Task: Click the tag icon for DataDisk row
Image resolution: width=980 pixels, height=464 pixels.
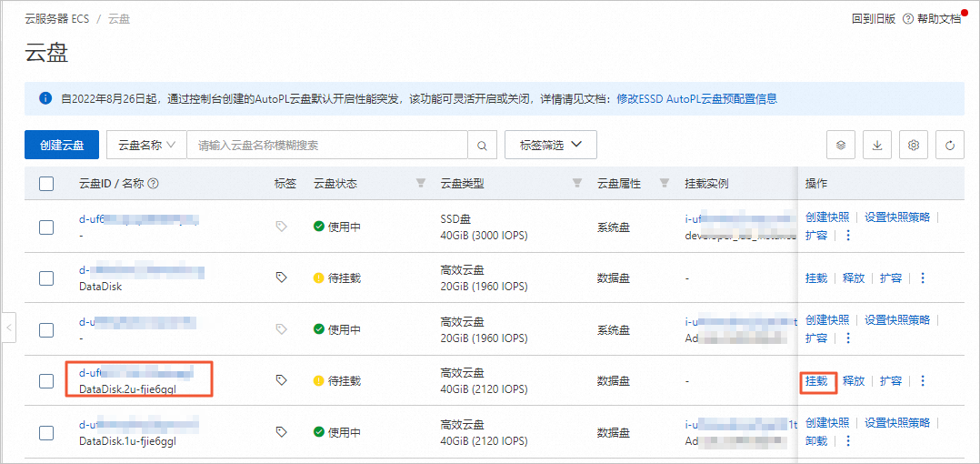Action: pyautogui.click(x=281, y=277)
